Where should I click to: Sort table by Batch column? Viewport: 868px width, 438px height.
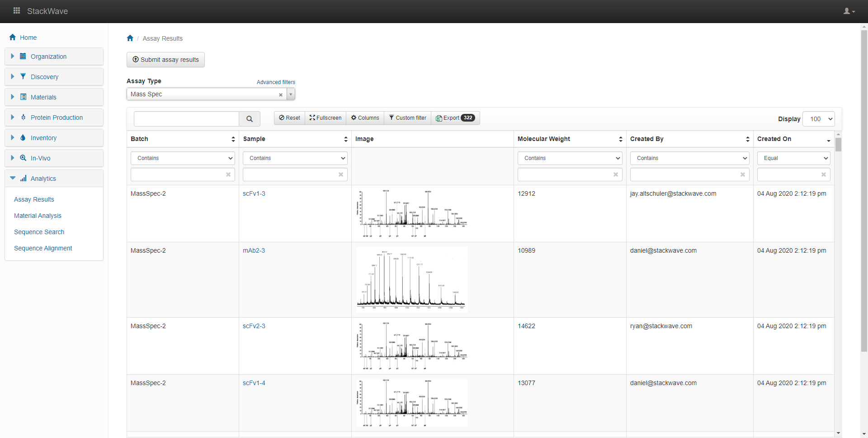coord(233,139)
